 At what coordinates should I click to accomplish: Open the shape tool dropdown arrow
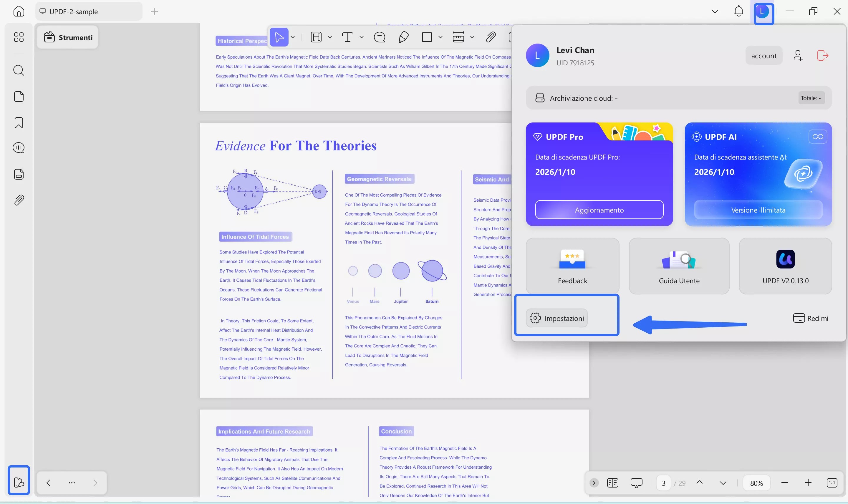(440, 37)
